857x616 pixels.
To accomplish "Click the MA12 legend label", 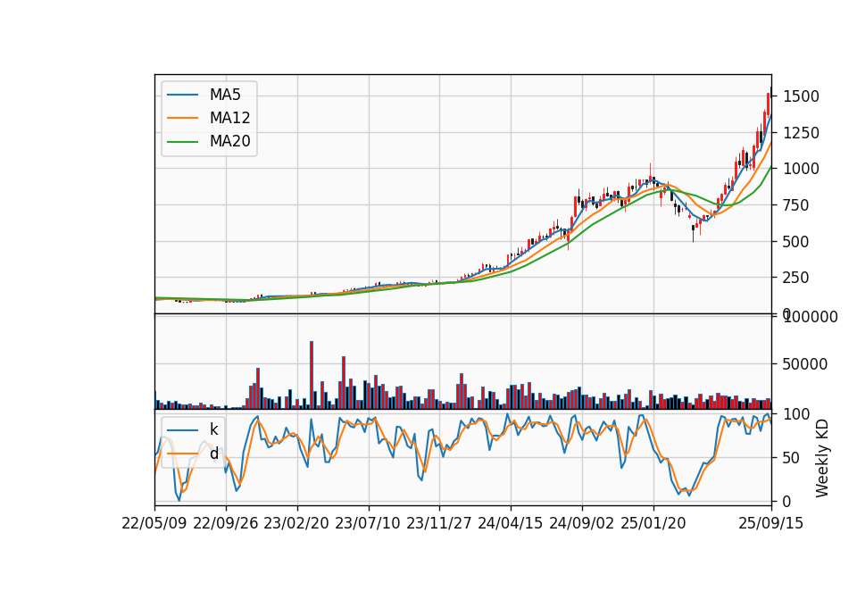I will coord(229,118).
